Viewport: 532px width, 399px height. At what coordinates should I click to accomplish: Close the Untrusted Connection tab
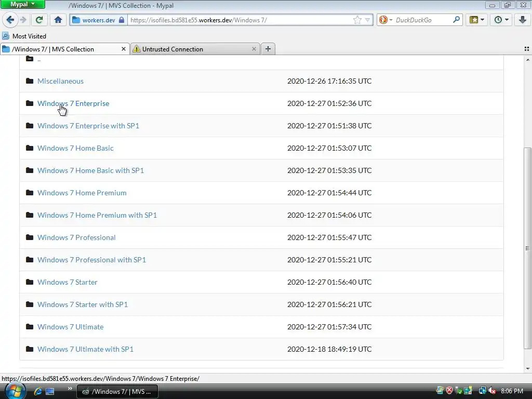tap(254, 49)
